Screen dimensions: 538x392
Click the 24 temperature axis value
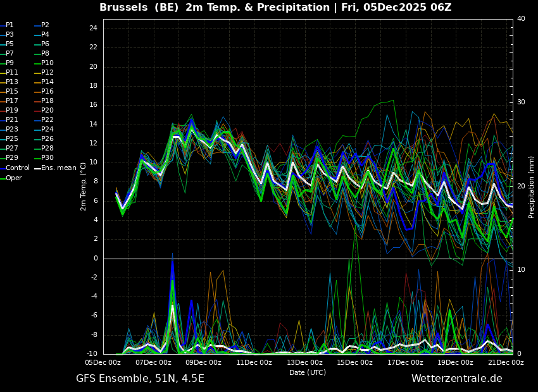(x=93, y=28)
